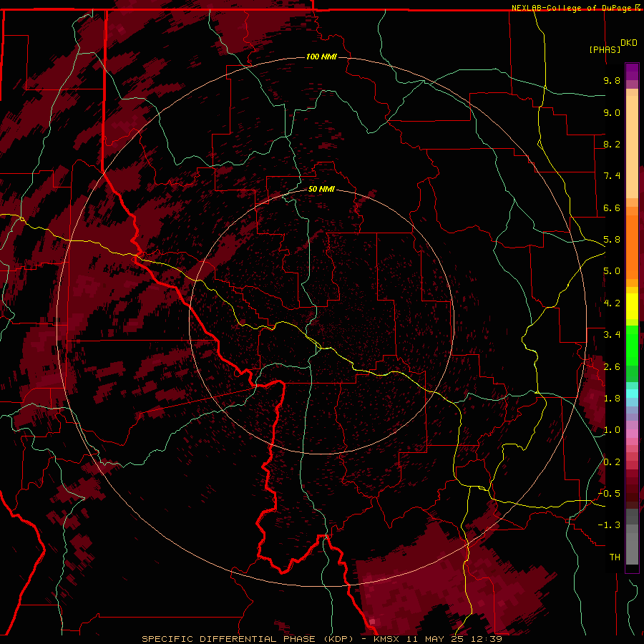This screenshot has width=644, height=644.
Task: Click the DKD label above the color scale
Action: click(629, 43)
